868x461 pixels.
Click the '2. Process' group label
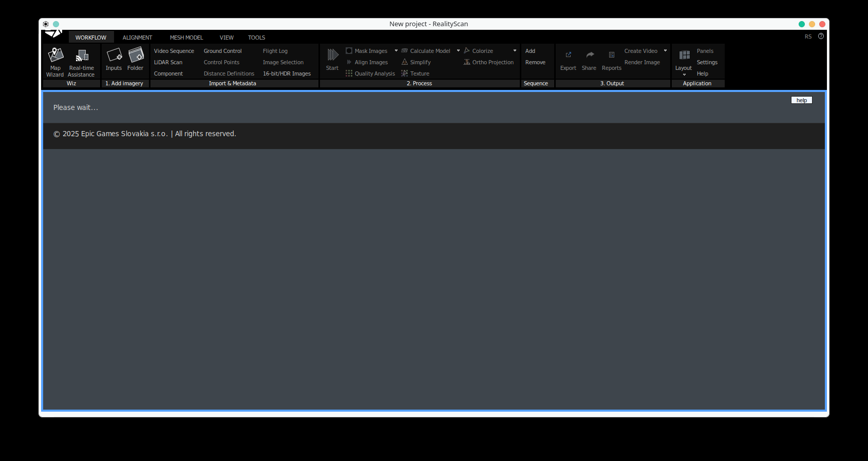420,83
